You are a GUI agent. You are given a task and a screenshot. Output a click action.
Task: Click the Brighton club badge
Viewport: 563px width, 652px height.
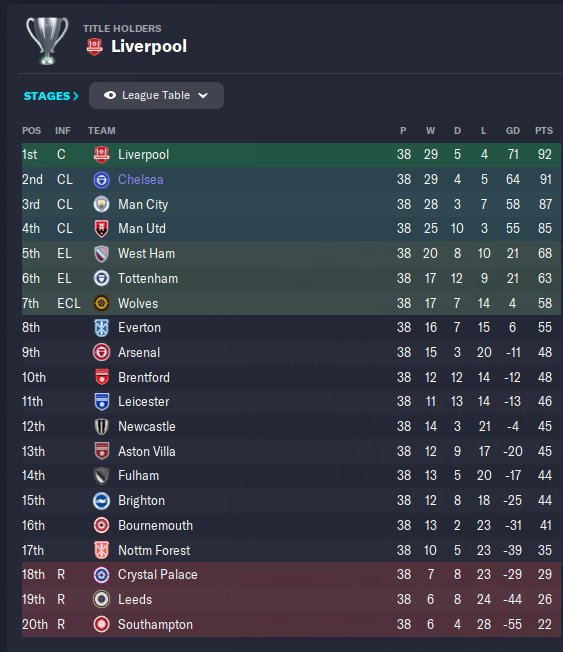point(101,501)
